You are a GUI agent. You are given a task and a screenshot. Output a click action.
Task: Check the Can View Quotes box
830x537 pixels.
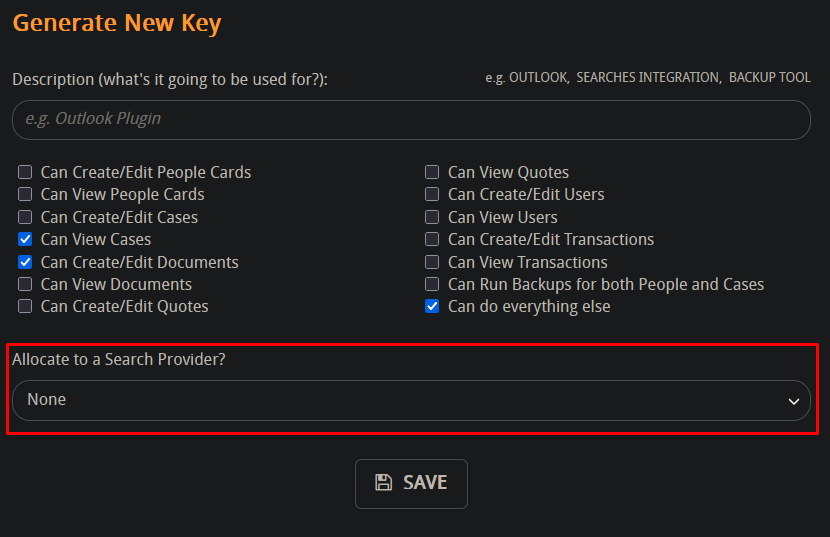pyautogui.click(x=432, y=172)
